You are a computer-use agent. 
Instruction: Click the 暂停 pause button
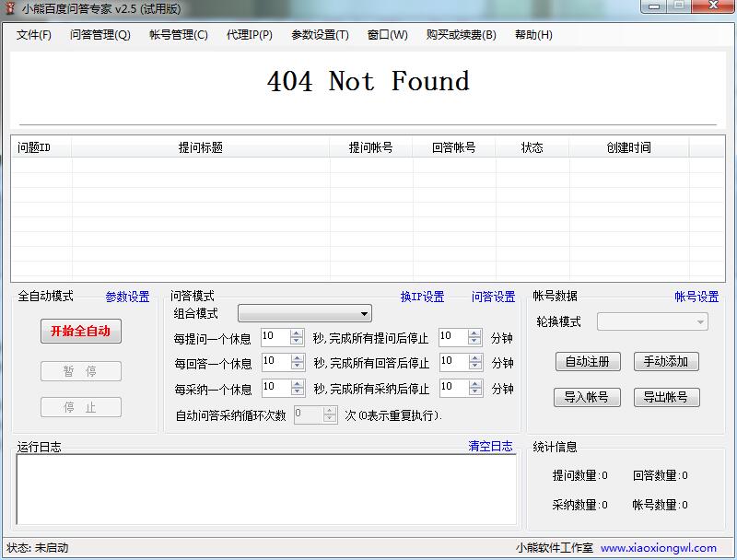(80, 371)
